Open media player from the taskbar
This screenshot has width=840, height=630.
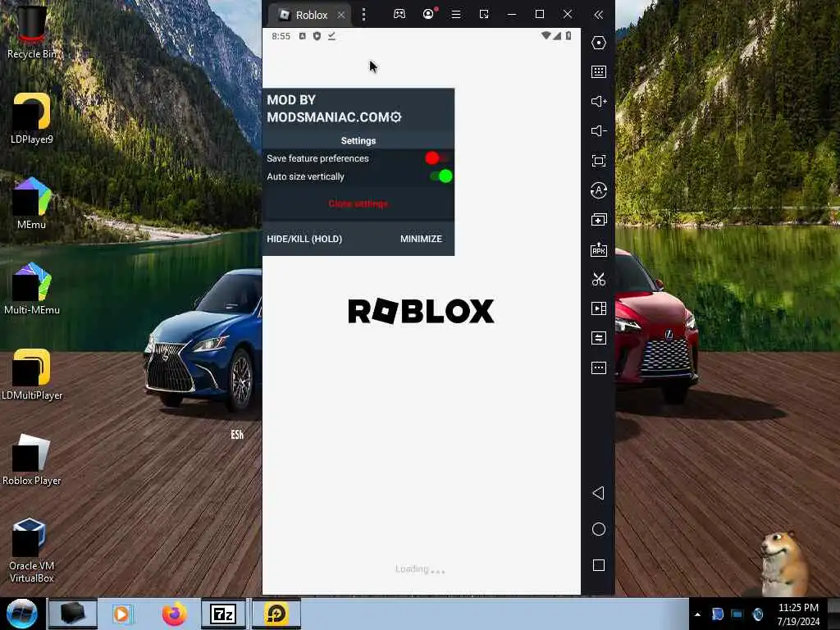pos(122,614)
